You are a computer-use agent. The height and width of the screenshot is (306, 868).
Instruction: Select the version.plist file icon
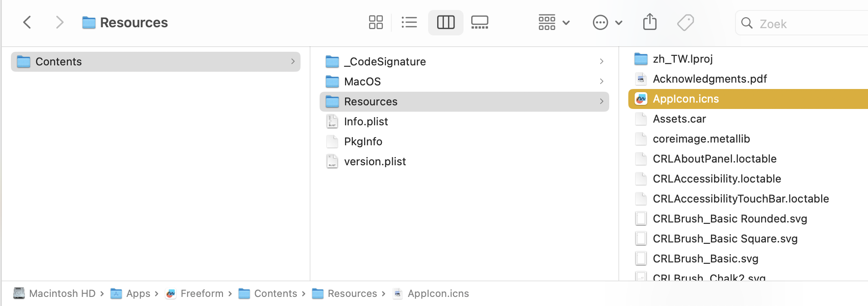[x=332, y=162]
